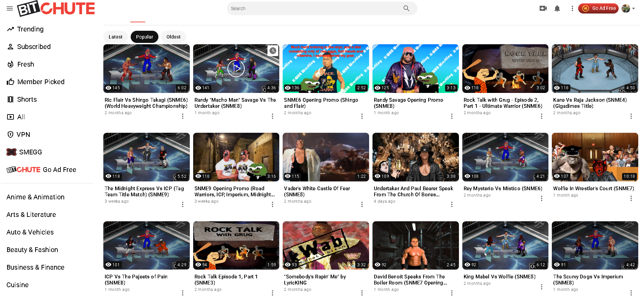The image size is (644, 299).
Task: Open options for SNME6 Opening Promo video
Action: 362,116
